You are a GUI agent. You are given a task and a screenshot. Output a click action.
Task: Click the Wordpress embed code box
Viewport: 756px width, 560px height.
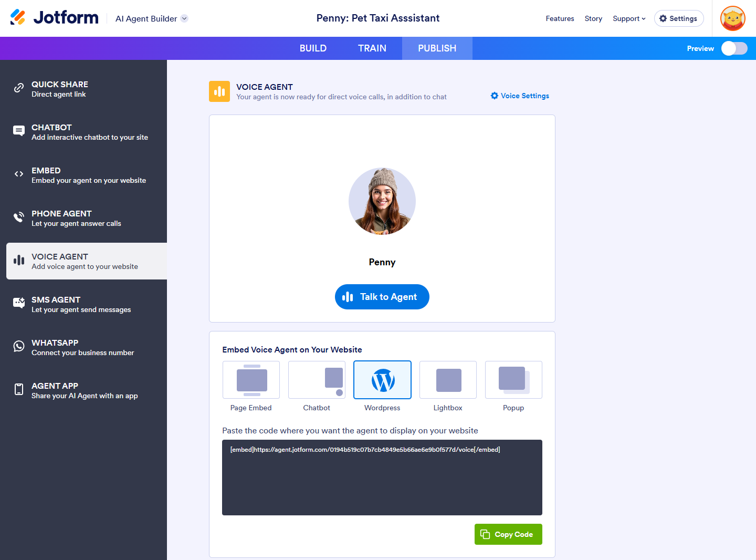pos(382,478)
